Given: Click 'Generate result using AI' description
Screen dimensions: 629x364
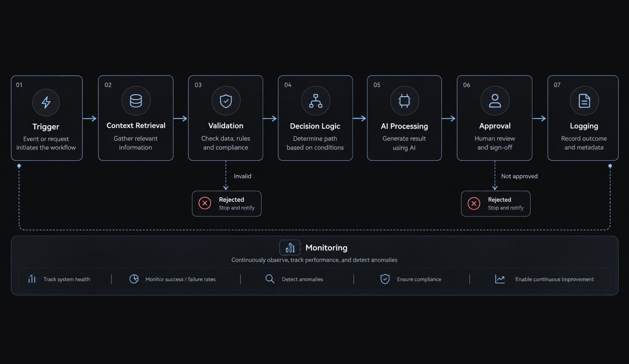Looking at the screenshot, I should (x=404, y=143).
